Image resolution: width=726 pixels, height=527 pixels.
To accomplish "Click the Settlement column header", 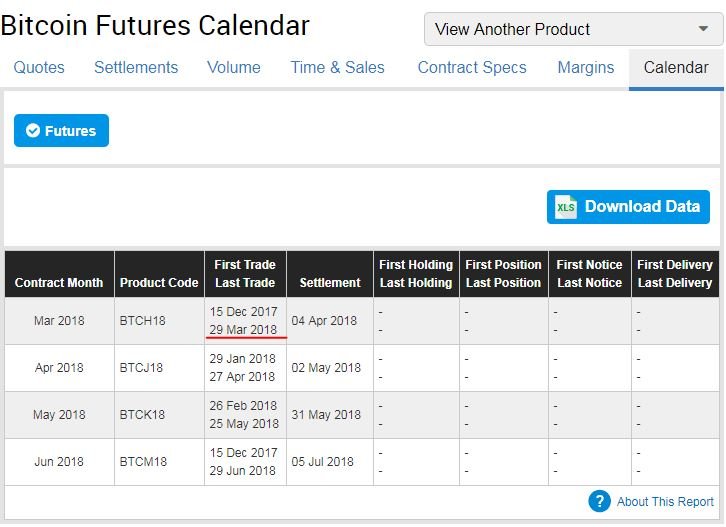I will [x=330, y=282].
